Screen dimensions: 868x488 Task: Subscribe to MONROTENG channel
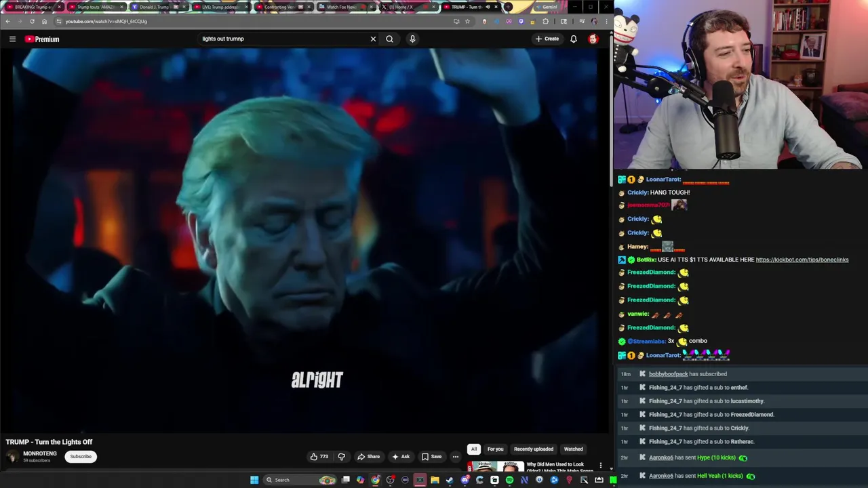(x=81, y=456)
